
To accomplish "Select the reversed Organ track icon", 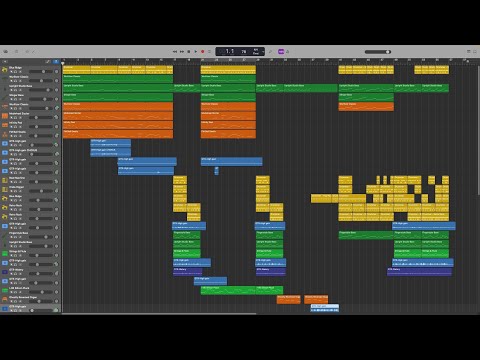I will click(5, 300).
